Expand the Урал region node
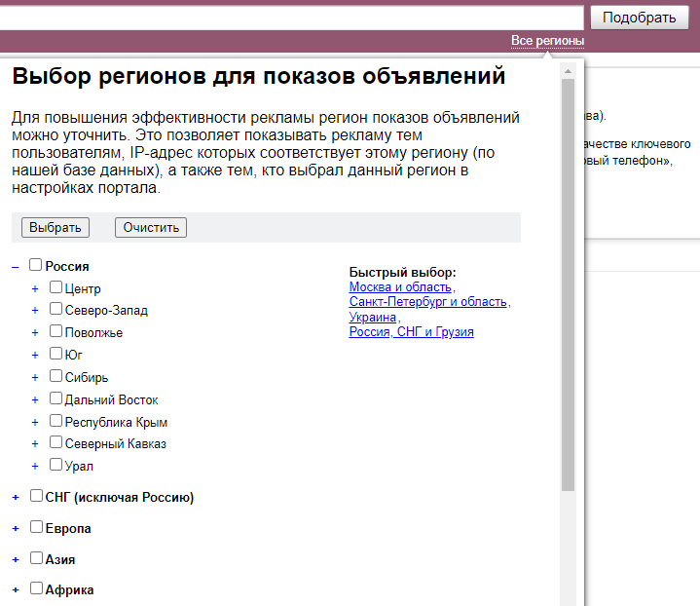 pyautogui.click(x=35, y=467)
